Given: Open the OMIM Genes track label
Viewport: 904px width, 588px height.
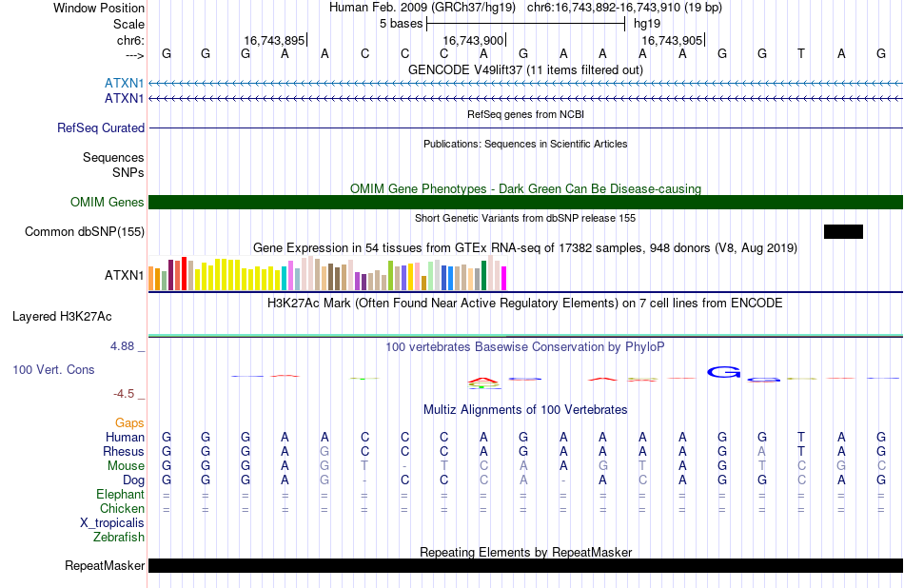Looking at the screenshot, I should pyautogui.click(x=107, y=203).
